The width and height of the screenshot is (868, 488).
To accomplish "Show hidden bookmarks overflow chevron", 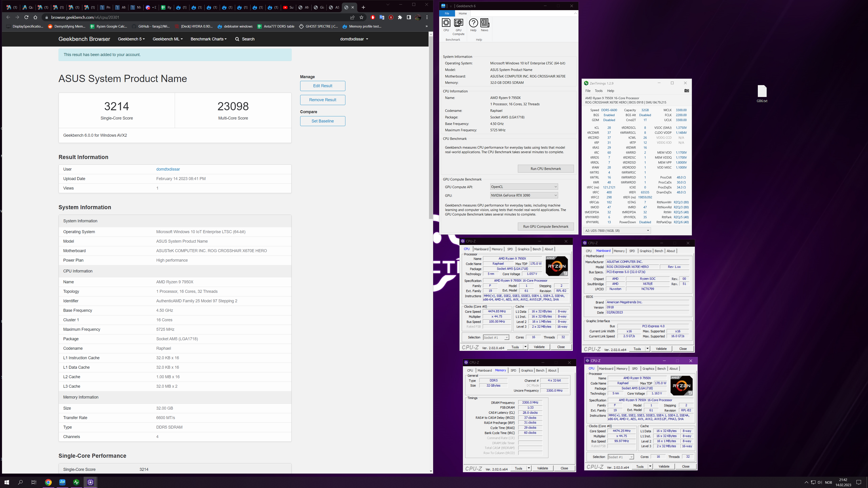I will 427,26.
